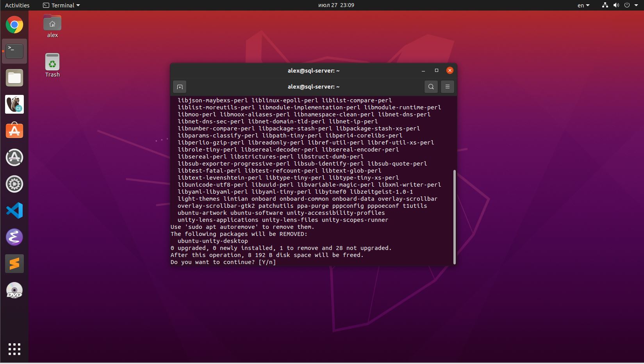Open the terminal hamburger menu
Screen dimensions: 644x364
point(448,87)
